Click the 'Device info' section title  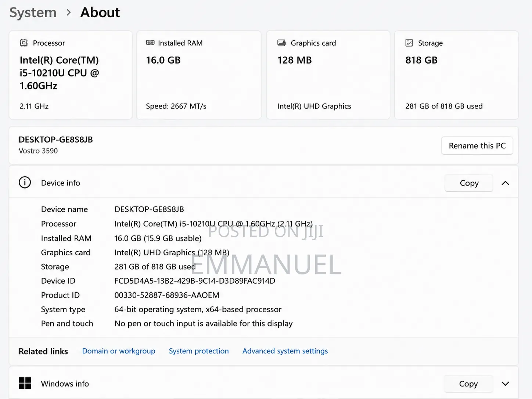[x=61, y=183]
